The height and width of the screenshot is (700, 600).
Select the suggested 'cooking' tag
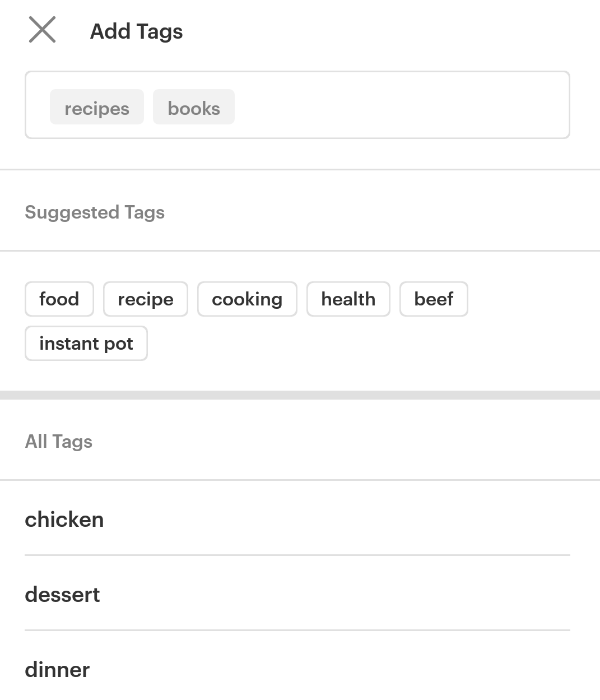pos(247,299)
